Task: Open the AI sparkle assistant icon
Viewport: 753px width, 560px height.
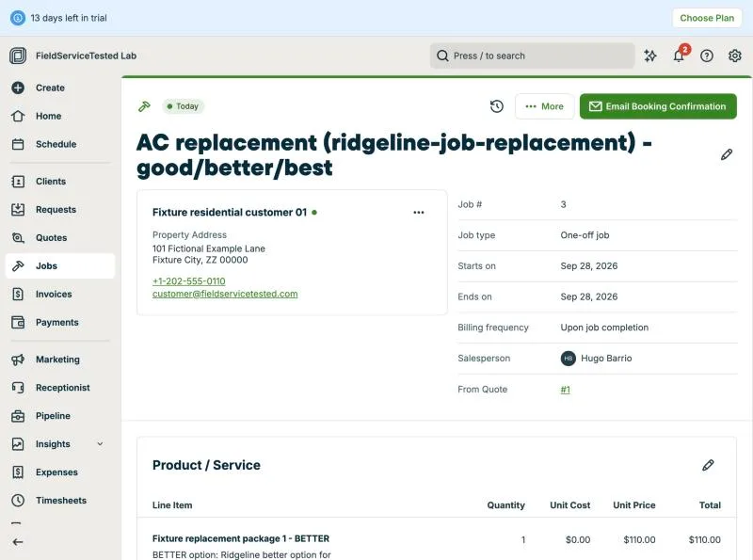Action: tap(650, 56)
